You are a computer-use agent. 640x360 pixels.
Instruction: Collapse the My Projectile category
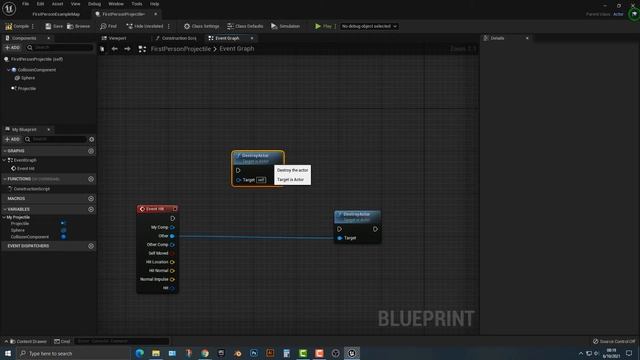tap(4, 217)
